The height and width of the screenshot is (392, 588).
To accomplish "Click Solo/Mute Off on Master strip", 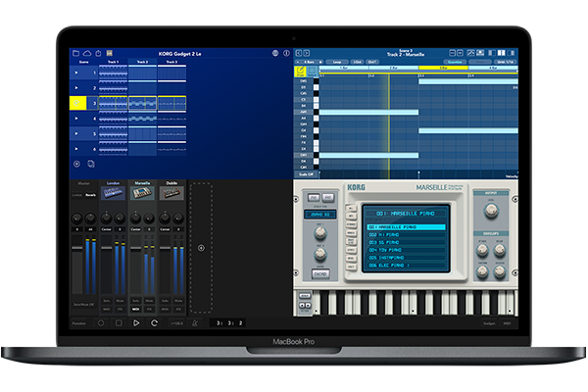I will pyautogui.click(x=84, y=304).
